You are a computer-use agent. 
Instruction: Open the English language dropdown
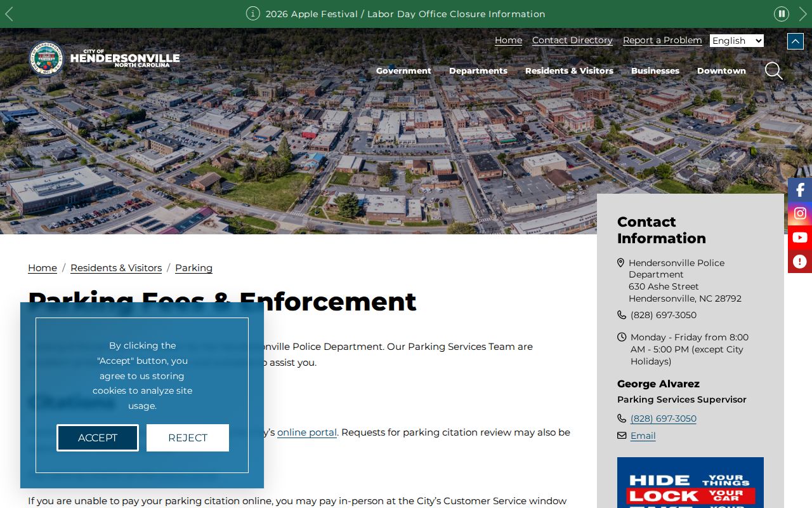click(x=737, y=41)
